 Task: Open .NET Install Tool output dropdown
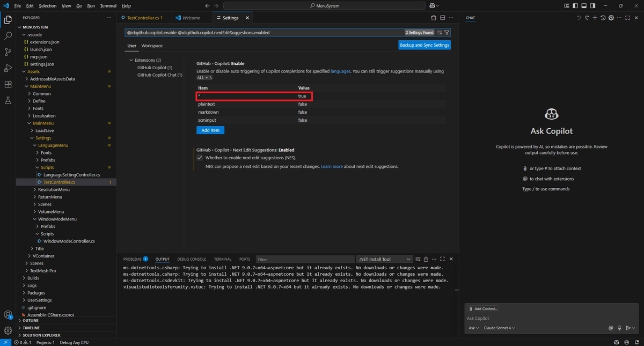[385, 259]
